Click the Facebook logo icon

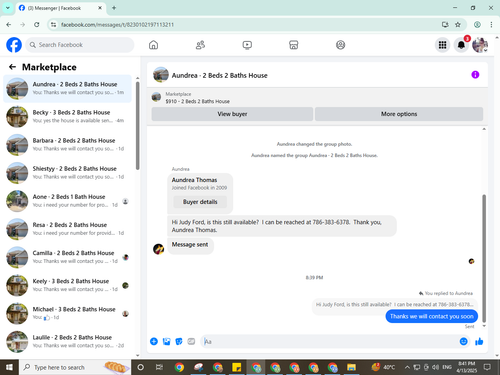pos(14,45)
